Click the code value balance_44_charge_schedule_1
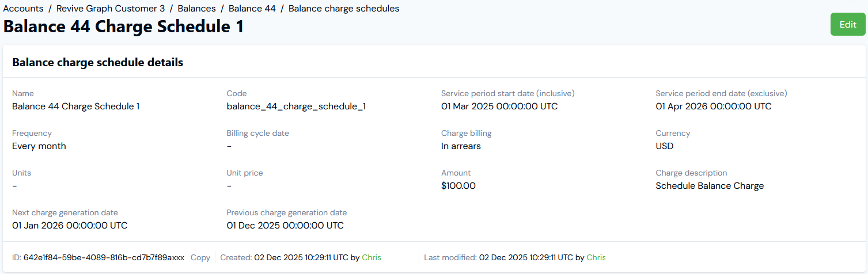Screen dimensions: 868x274 pyautogui.click(x=296, y=106)
